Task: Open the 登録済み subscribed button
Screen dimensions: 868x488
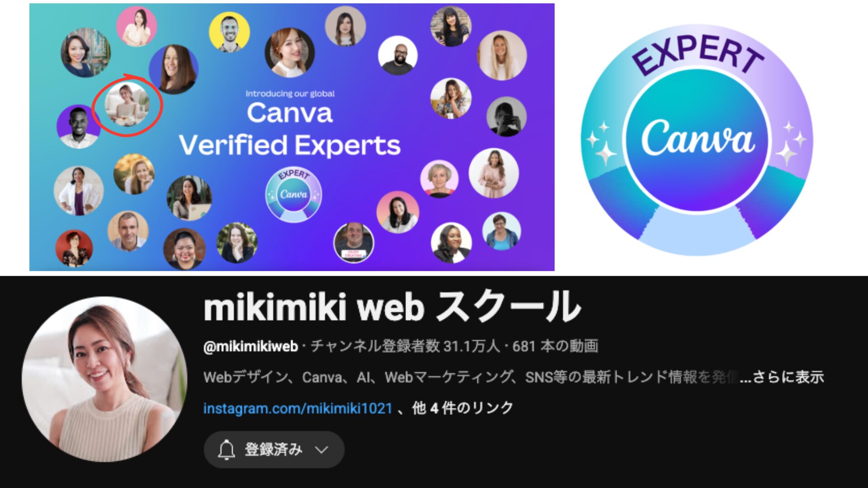Action: pos(274,450)
